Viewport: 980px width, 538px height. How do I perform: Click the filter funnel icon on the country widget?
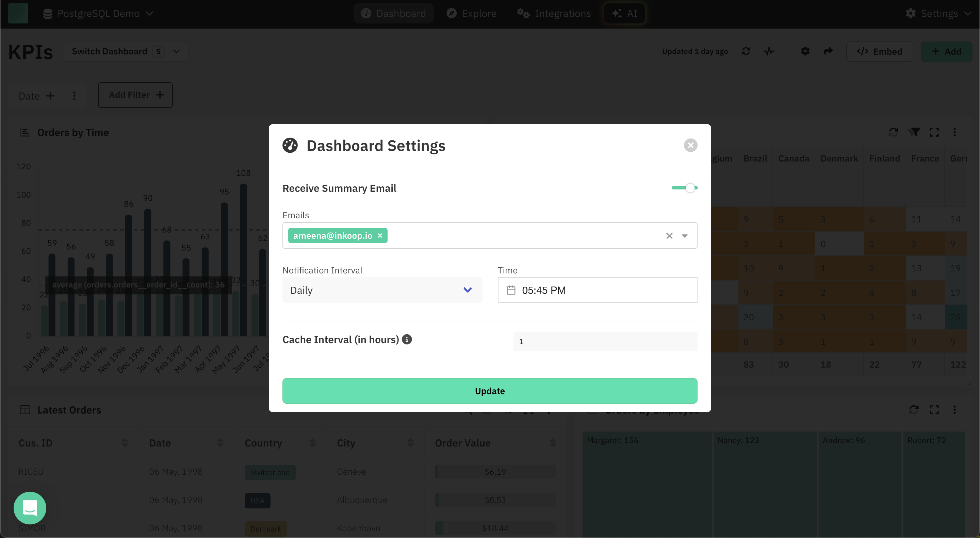(914, 132)
